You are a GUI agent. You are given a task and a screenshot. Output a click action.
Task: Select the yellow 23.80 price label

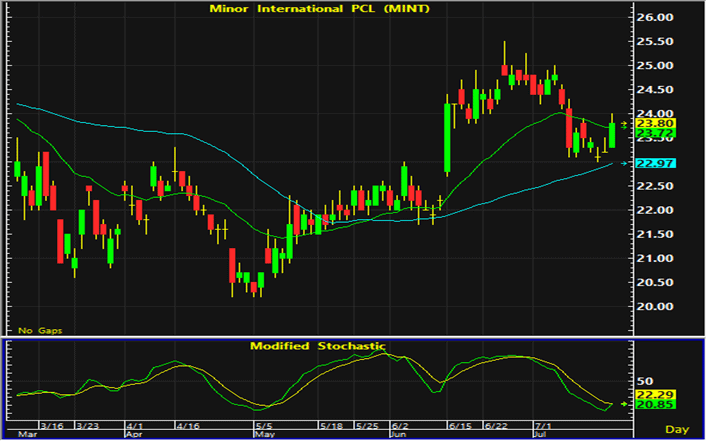(655, 123)
